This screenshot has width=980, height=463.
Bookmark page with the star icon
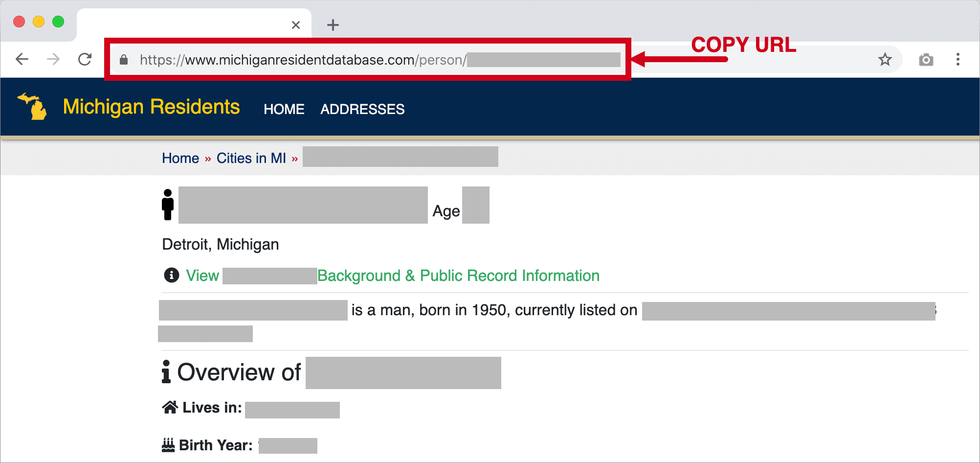(885, 60)
